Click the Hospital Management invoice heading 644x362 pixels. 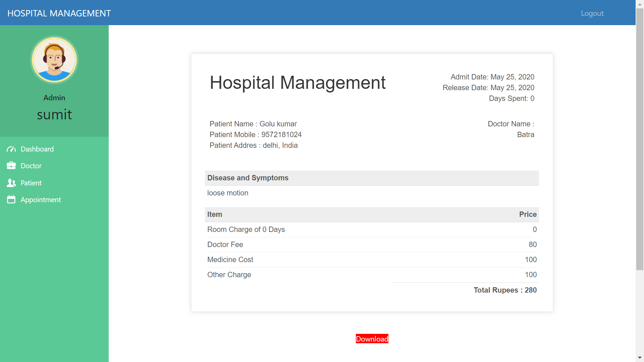click(x=298, y=82)
